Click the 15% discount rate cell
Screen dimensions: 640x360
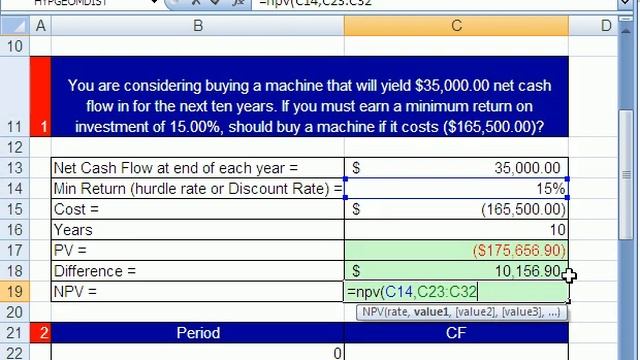click(x=456, y=189)
